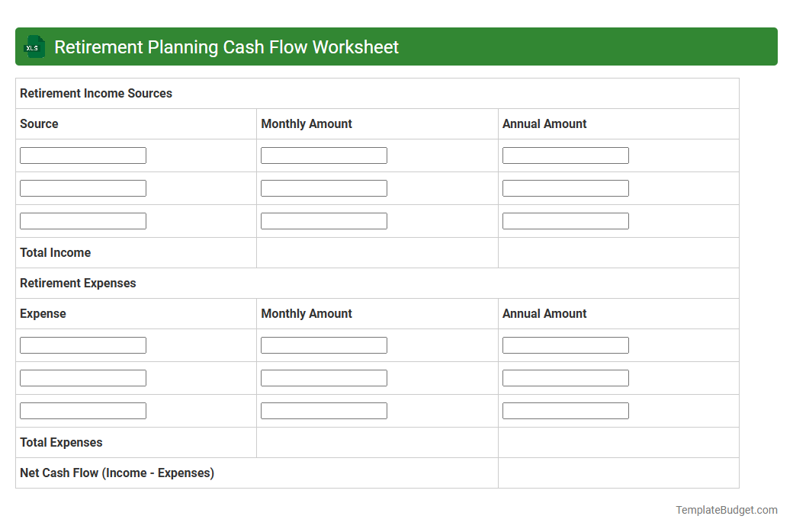
Task: Click the Total Expenses row label
Action: pyautogui.click(x=61, y=442)
